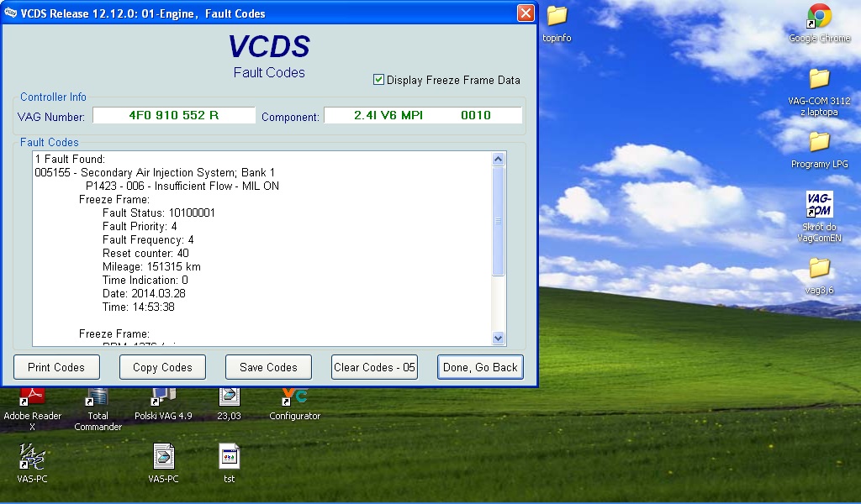This screenshot has width=861, height=504.
Task: Click 'Time Indication: 0' line
Action: pyautogui.click(x=145, y=280)
